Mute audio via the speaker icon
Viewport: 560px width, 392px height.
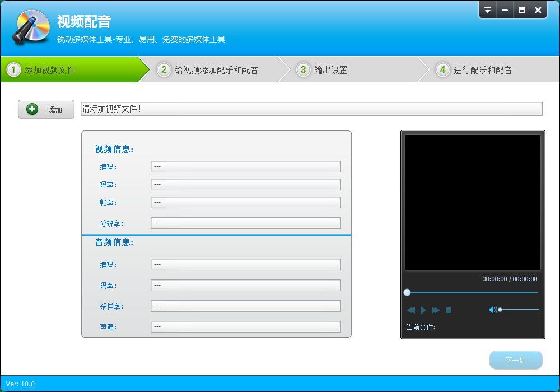pos(492,310)
